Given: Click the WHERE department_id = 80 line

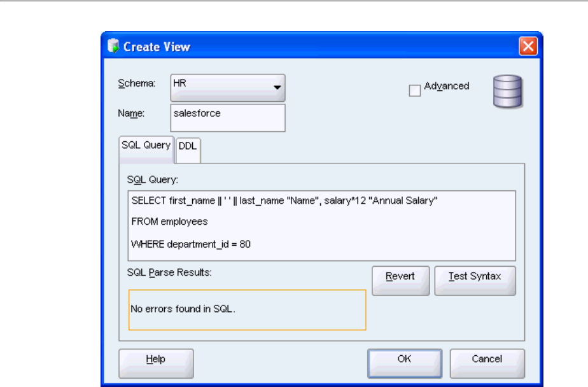Looking at the screenshot, I should (x=191, y=244).
